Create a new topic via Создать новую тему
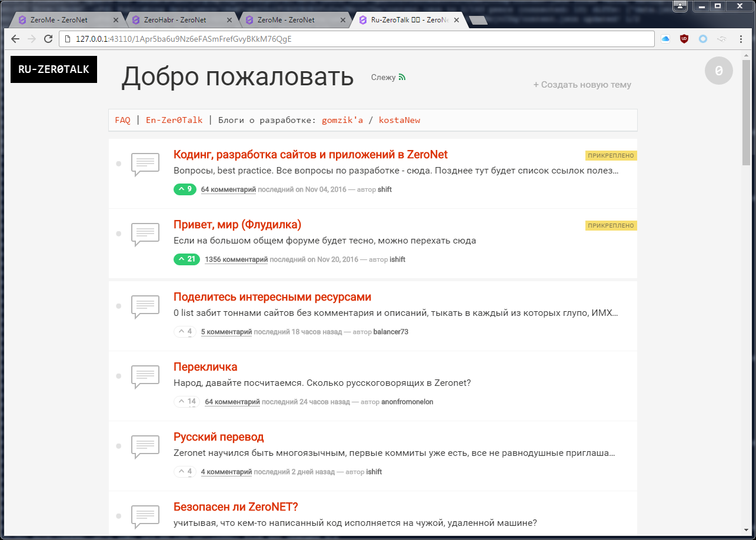The height and width of the screenshot is (540, 756). pyautogui.click(x=582, y=85)
